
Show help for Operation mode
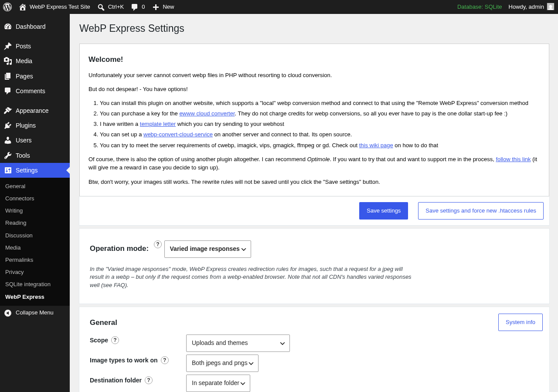(x=158, y=244)
